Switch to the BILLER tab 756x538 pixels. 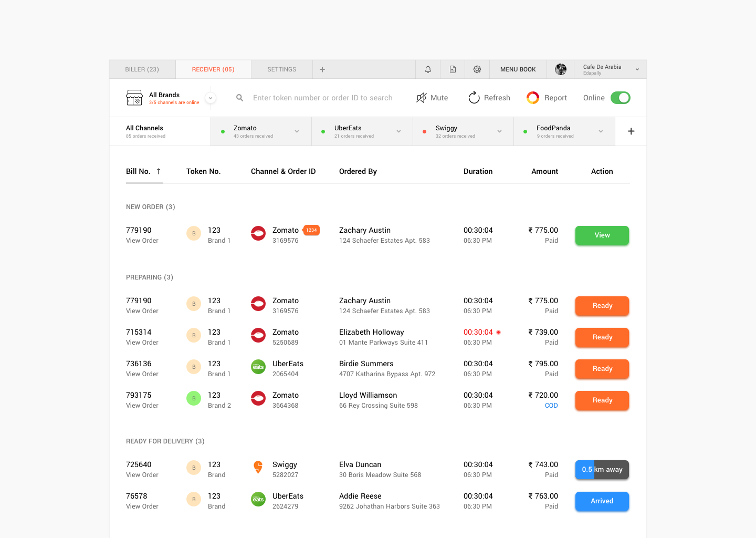tap(141, 69)
